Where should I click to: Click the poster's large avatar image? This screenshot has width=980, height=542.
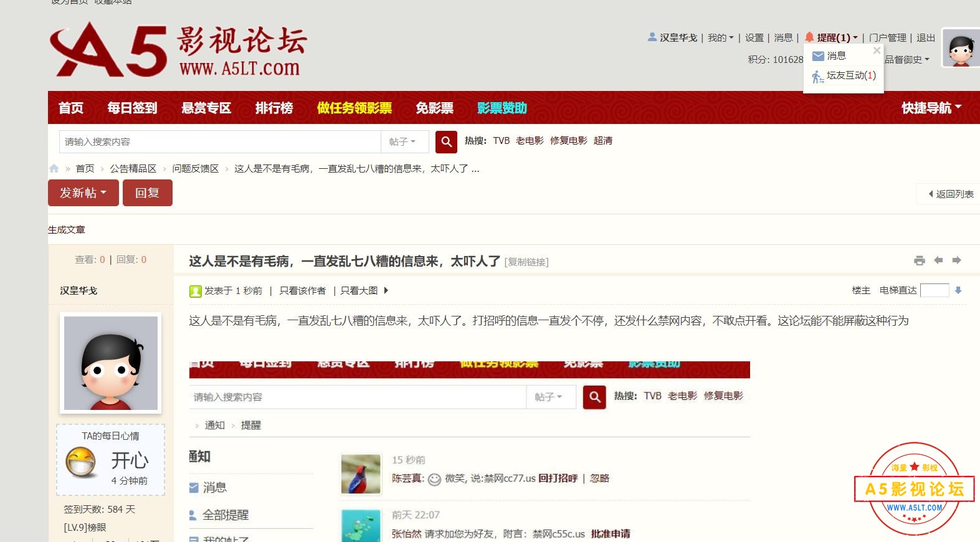pos(111,363)
